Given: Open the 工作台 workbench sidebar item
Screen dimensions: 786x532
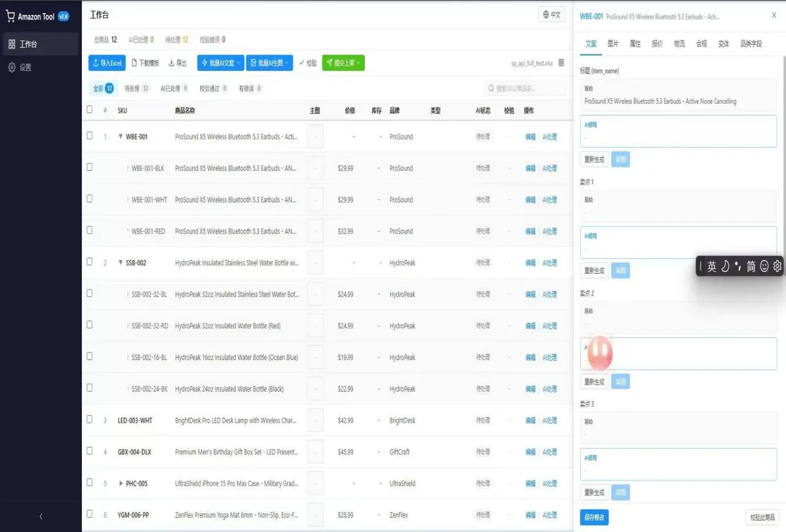Looking at the screenshot, I should 41,44.
